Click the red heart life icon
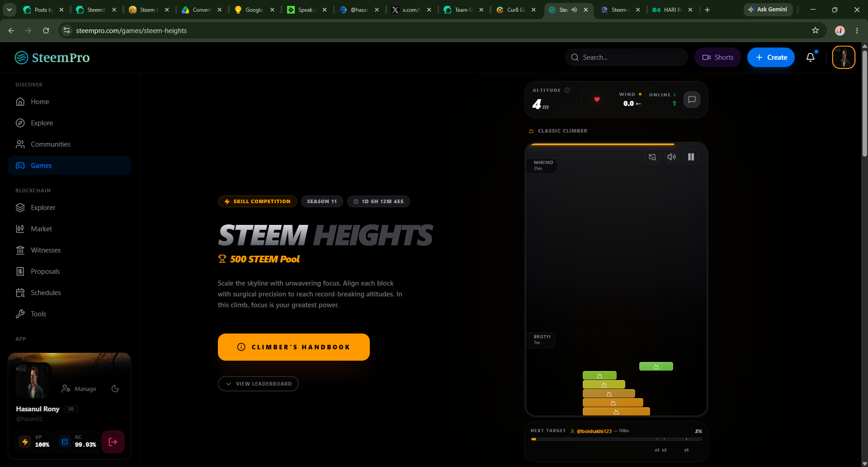 pyautogui.click(x=597, y=100)
